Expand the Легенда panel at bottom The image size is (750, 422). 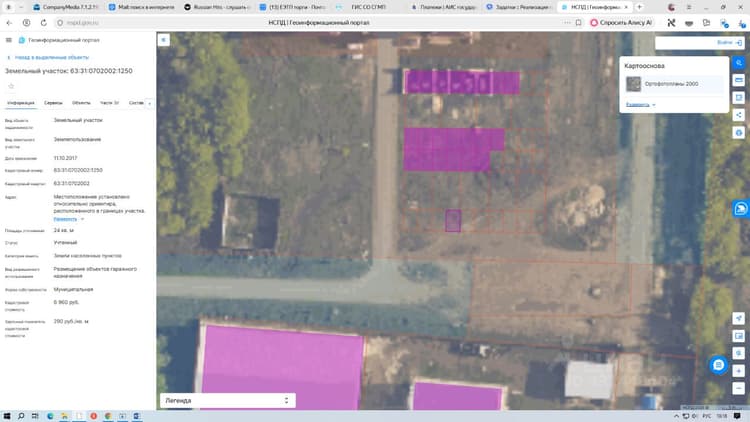click(228, 400)
